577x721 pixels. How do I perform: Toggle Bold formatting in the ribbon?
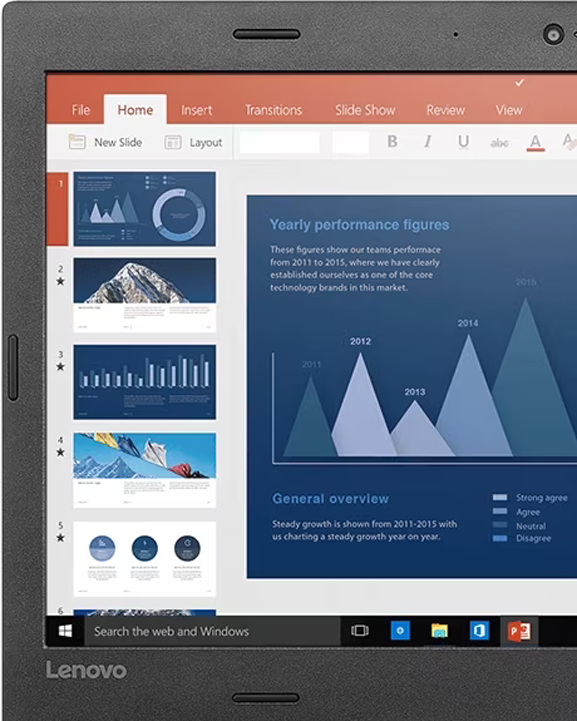point(392,142)
